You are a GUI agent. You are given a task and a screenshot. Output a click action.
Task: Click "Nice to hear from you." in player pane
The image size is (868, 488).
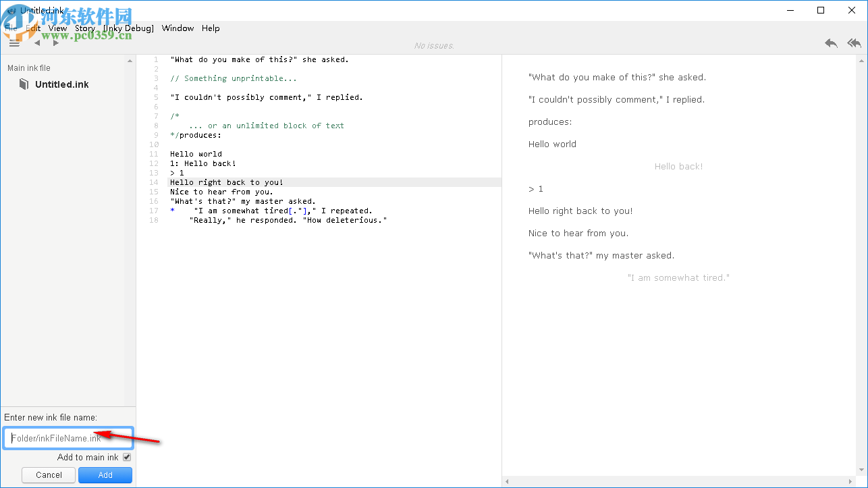click(x=578, y=233)
